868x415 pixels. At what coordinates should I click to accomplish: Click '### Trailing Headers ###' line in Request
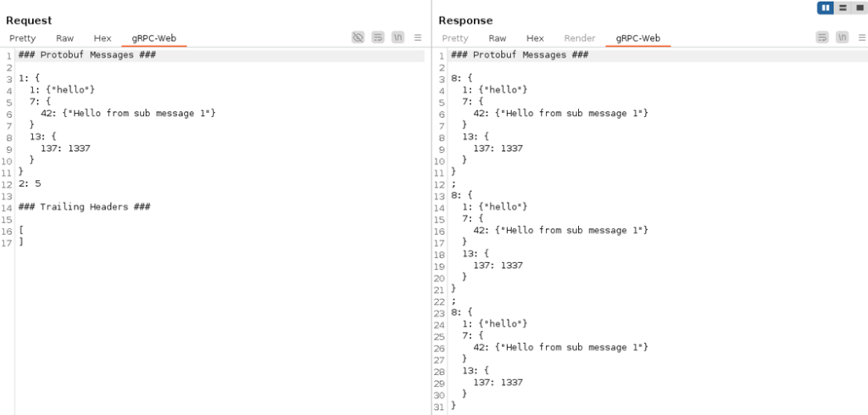(84, 206)
